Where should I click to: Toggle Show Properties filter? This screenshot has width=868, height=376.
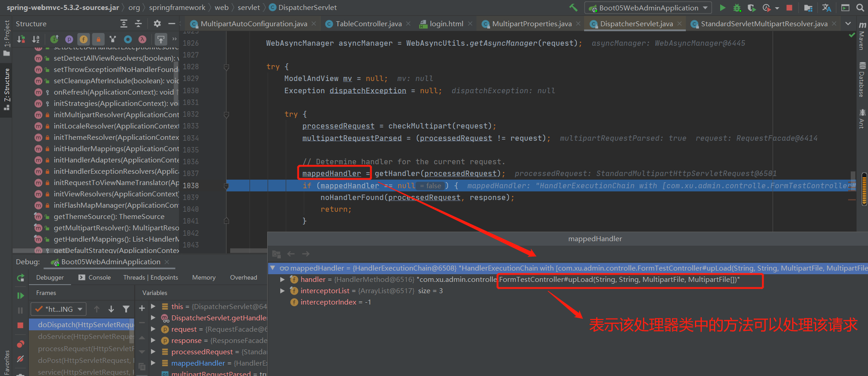(69, 39)
